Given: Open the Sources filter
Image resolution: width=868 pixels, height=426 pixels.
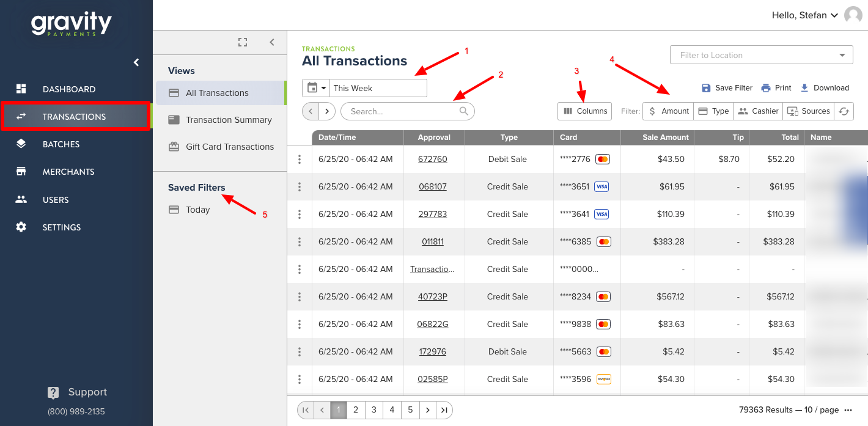Looking at the screenshot, I should click(x=808, y=111).
